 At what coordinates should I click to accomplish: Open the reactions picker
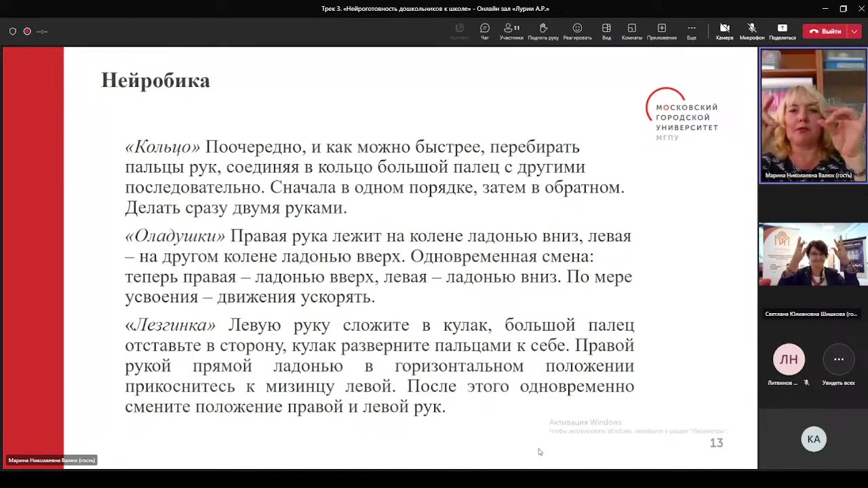pyautogui.click(x=577, y=30)
